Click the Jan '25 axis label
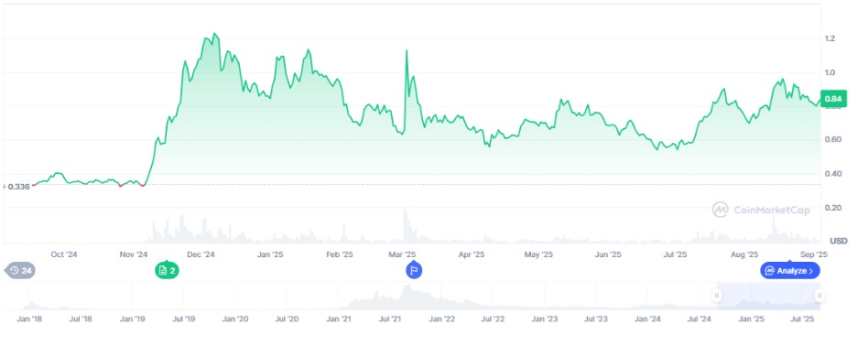This screenshot has width=868, height=346. [270, 254]
